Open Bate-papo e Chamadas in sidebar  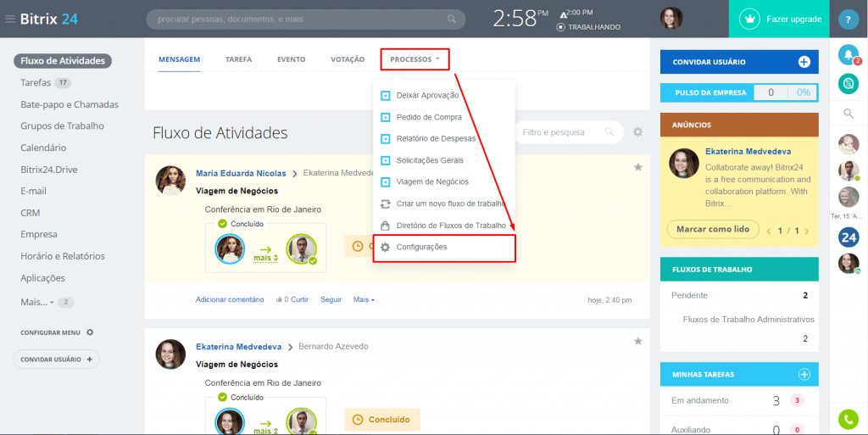(x=70, y=104)
